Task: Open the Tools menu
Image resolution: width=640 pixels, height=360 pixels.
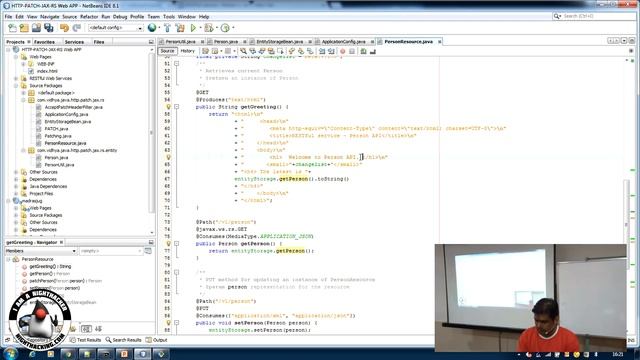Action: click(169, 17)
